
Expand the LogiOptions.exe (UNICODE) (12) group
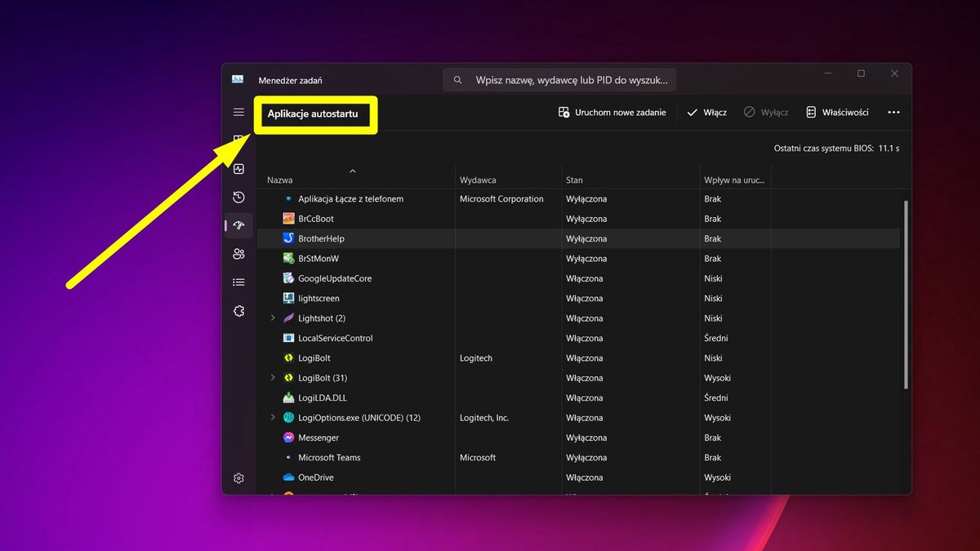[273, 417]
